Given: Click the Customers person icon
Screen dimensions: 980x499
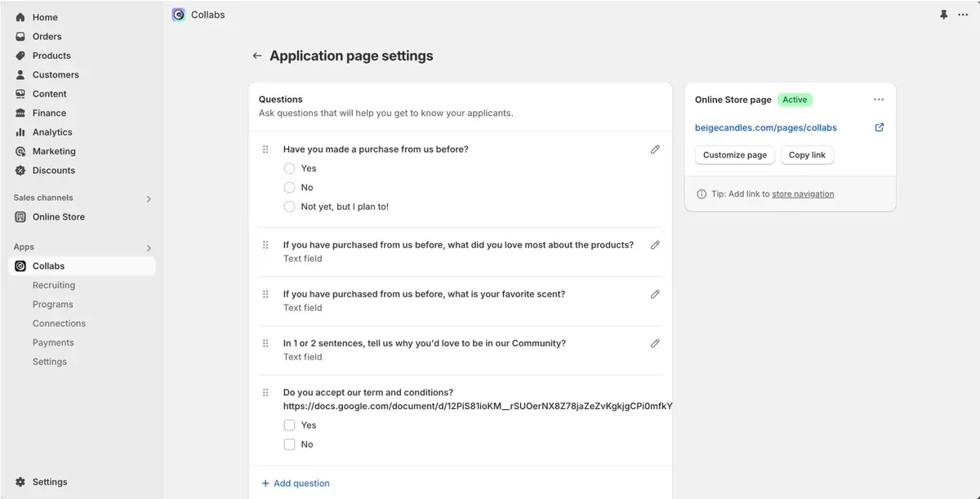Looking at the screenshot, I should (x=20, y=75).
